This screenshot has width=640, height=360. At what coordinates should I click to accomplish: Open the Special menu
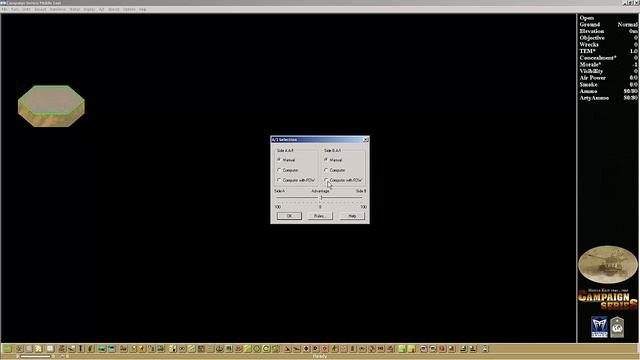(113, 9)
